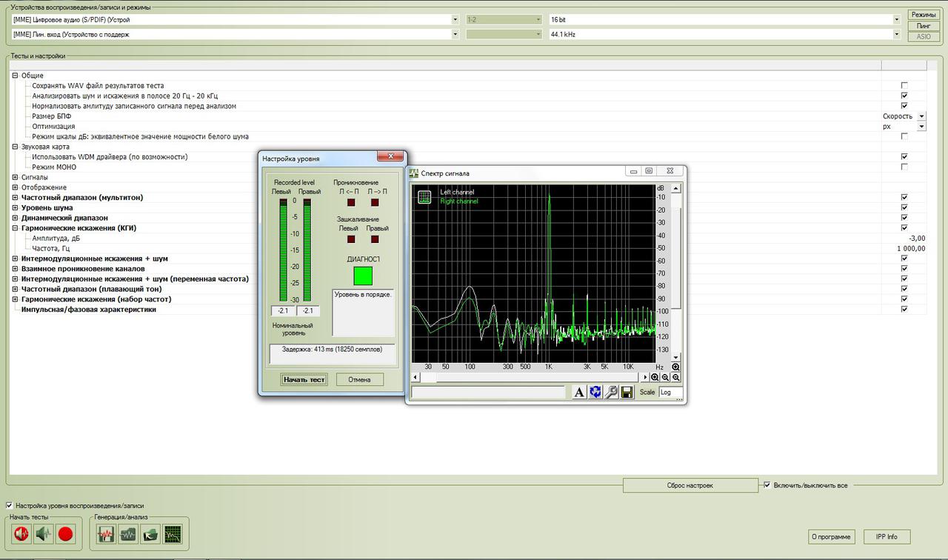Click the middle magnifier below the spectrum graph
This screenshot has width=948, height=560.
coord(665,378)
